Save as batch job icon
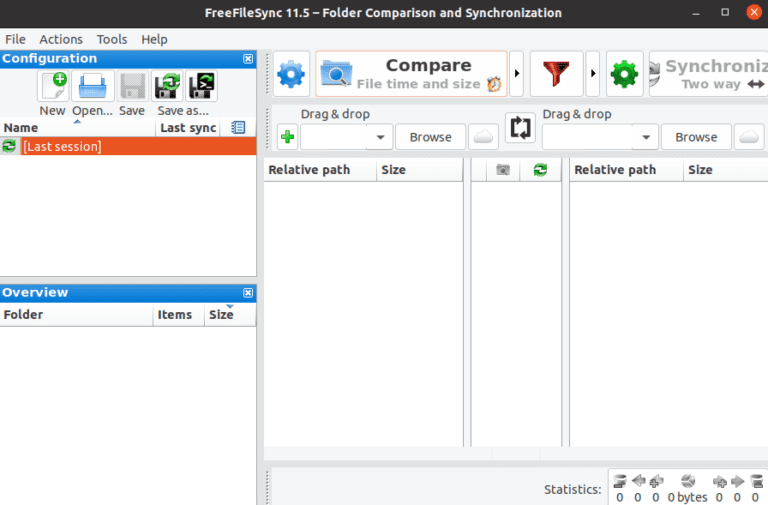The height and width of the screenshot is (505, 768). [x=201, y=86]
